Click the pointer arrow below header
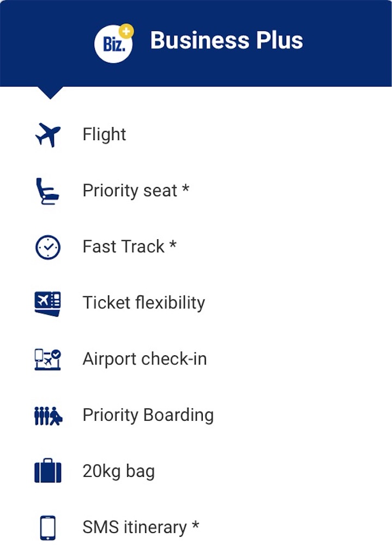 click(50, 93)
